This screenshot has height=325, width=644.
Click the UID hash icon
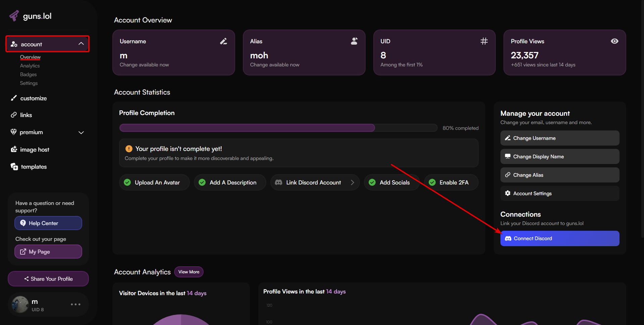484,41
